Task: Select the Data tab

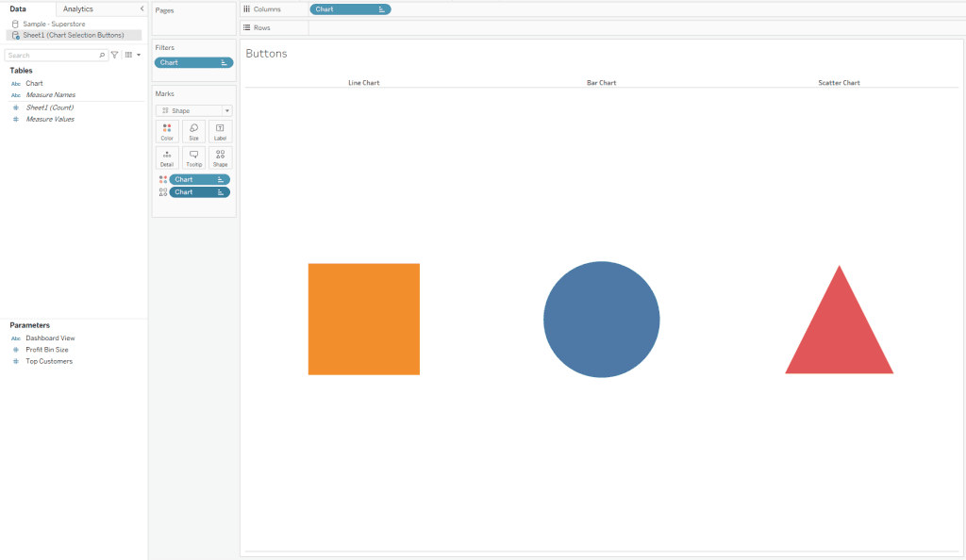Action: pyautogui.click(x=18, y=8)
